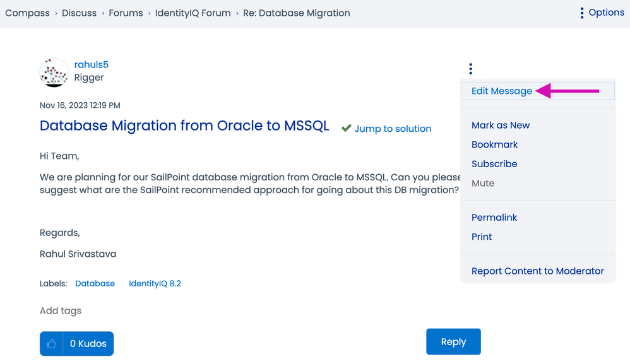Click the green solution checkmark icon

click(346, 128)
